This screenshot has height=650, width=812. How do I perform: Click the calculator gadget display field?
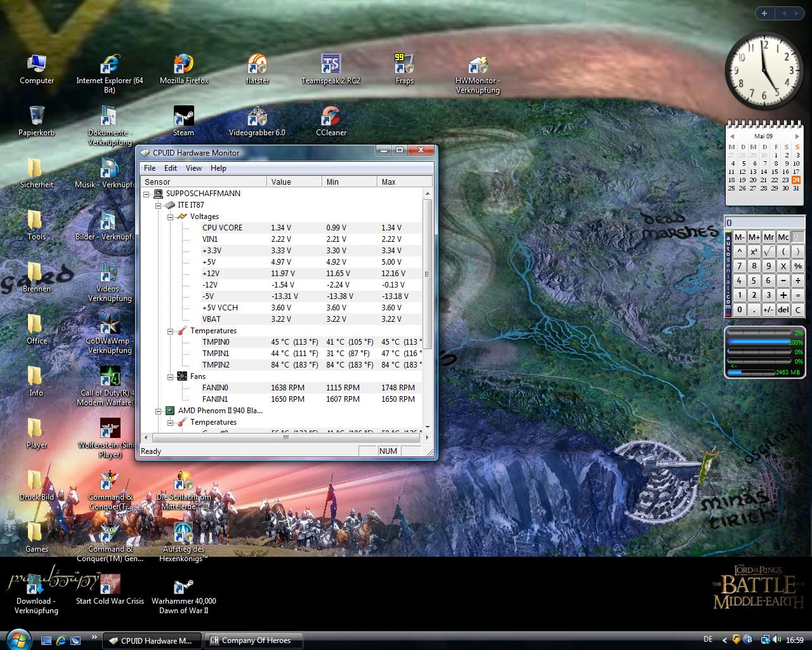point(765,223)
